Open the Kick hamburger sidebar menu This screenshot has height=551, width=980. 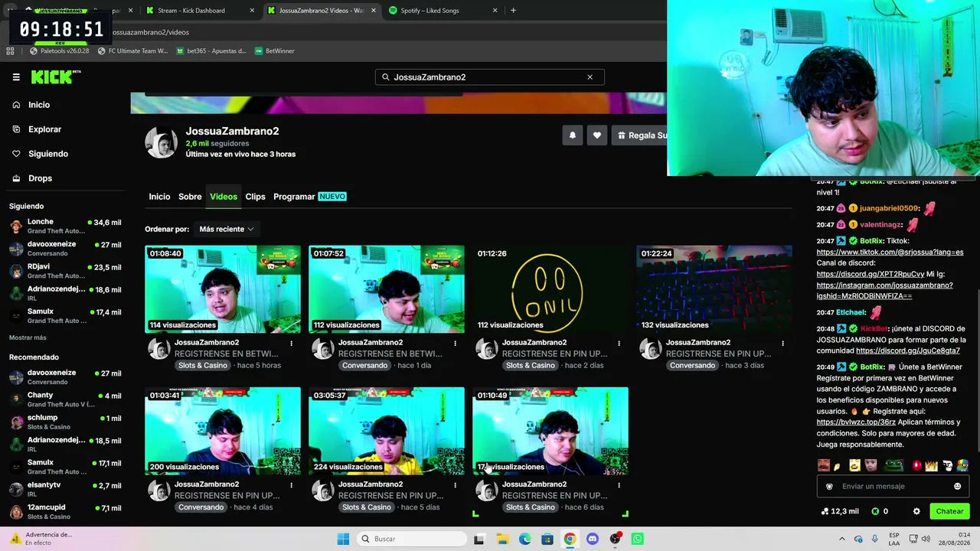[16, 77]
